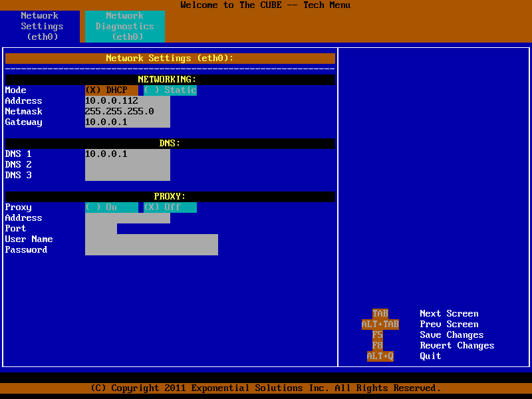Select the Network Settings (eth0) tab
532x399 pixels.
[40, 27]
